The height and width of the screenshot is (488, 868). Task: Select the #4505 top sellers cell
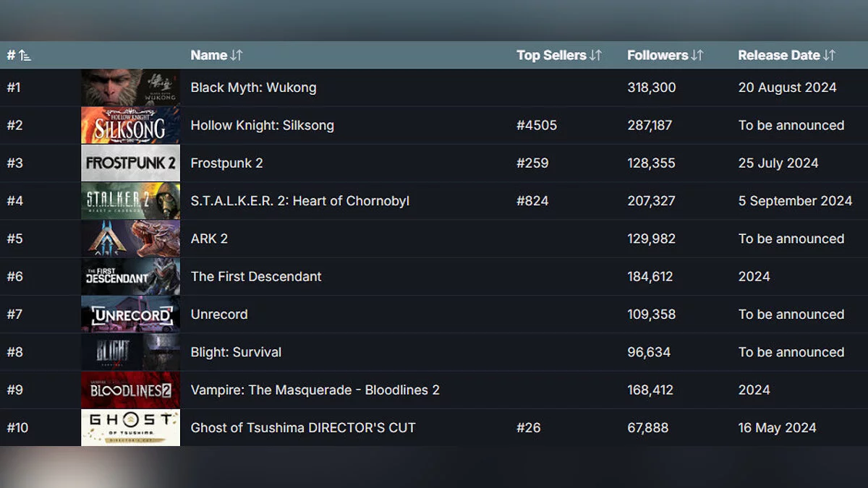tap(537, 125)
